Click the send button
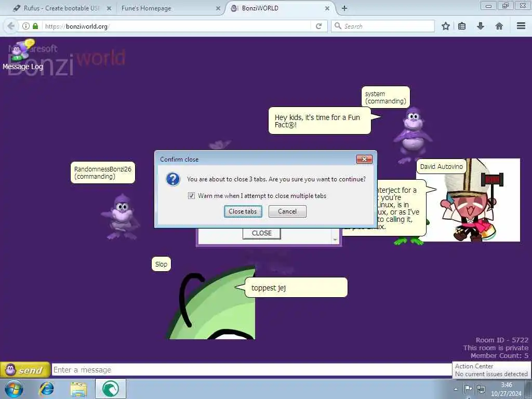This screenshot has height=399, width=532. [25, 370]
